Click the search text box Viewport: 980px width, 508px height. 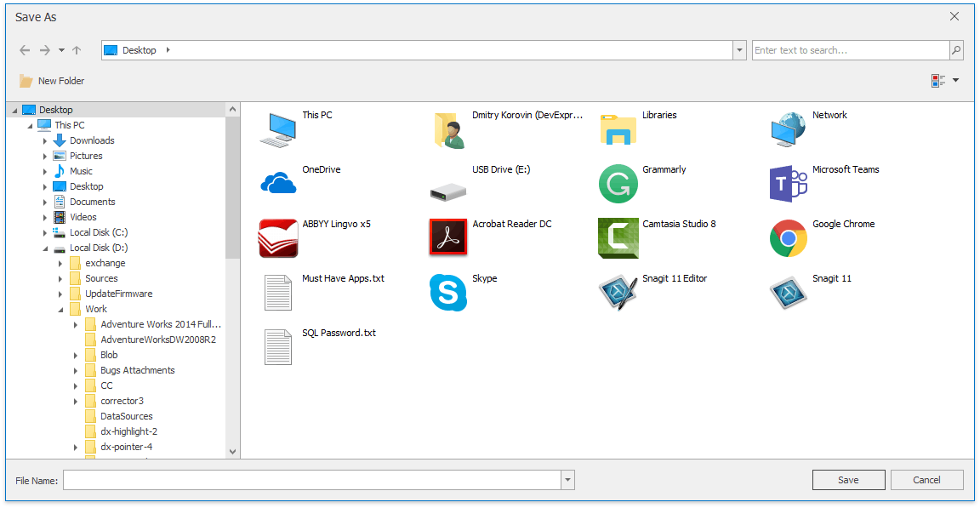(x=851, y=50)
